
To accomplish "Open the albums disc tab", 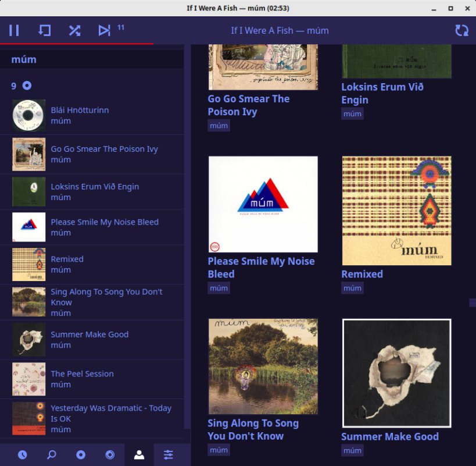I will click(x=81, y=454).
